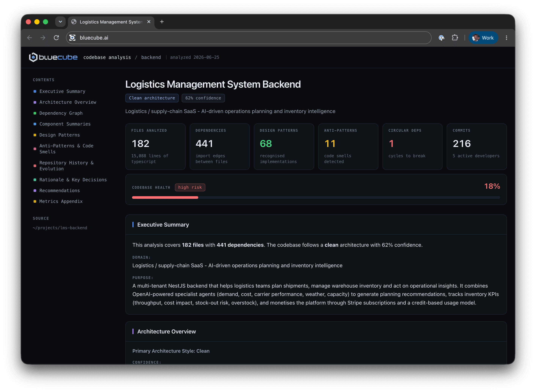Screen dimensions: 536x392
Task: Click the Design Patterns 68 card
Action: point(284,147)
